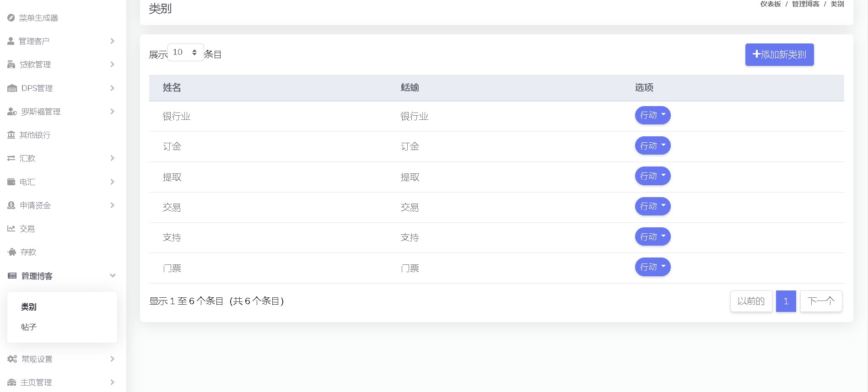This screenshot has height=392, width=868.
Task: Click the 贷款管理 icon in sidebar
Action: (x=11, y=64)
